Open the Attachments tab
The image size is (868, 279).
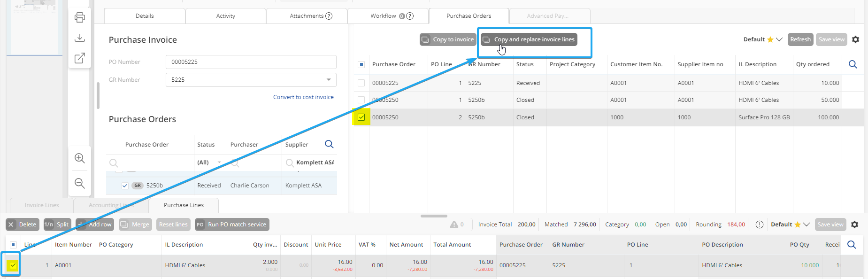[x=307, y=16]
